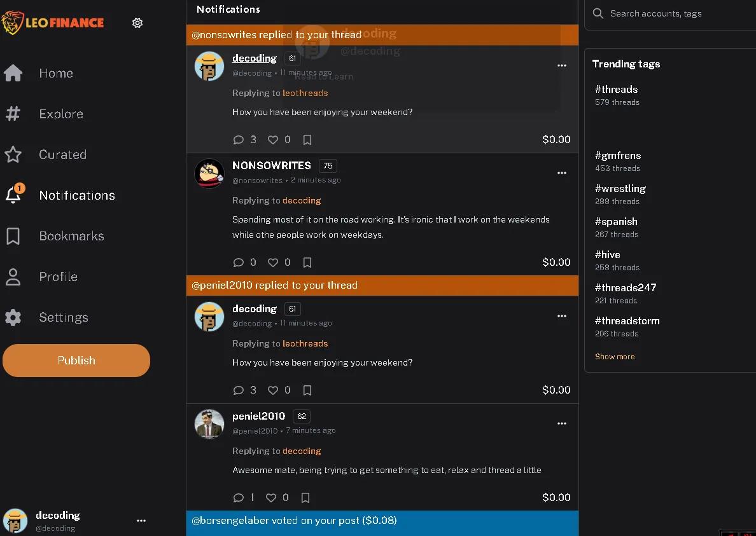Open Bookmarks from the sidebar

pos(71,236)
